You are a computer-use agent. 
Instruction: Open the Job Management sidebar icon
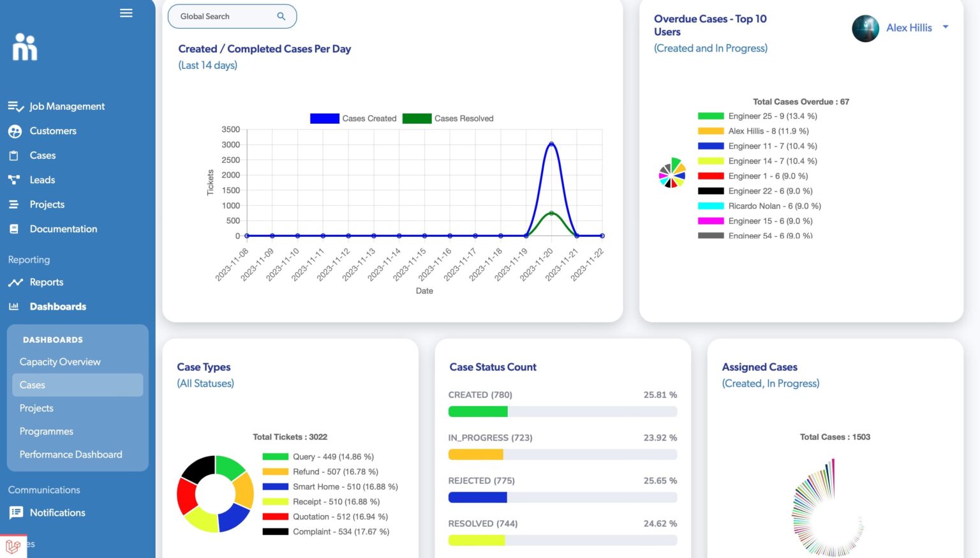click(15, 106)
